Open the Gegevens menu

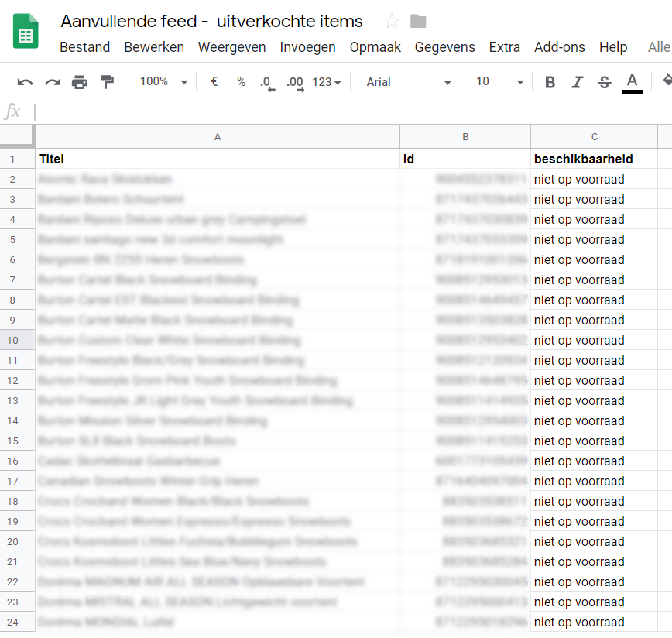coord(445,46)
